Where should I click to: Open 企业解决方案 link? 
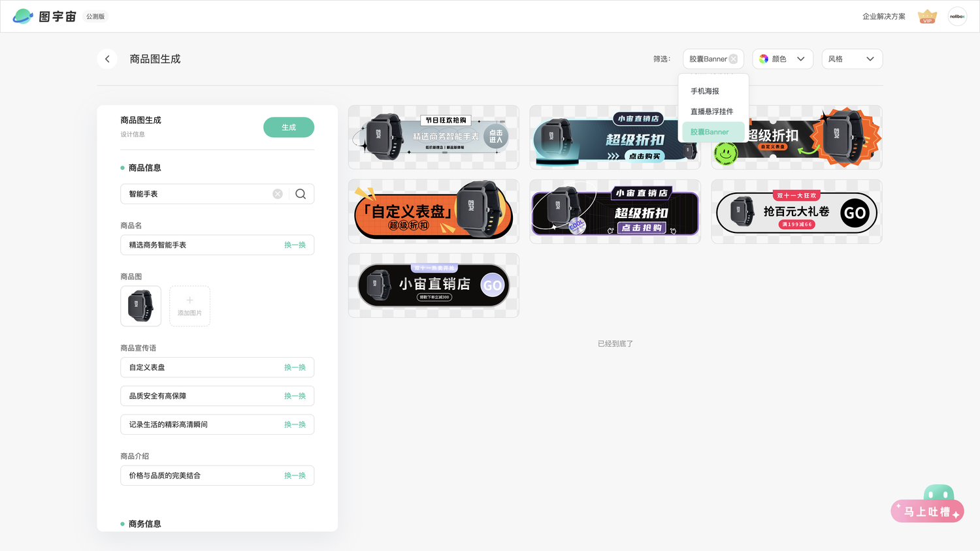[883, 16]
